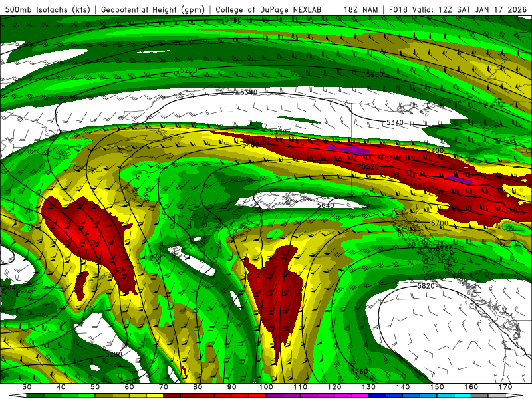The image size is (532, 399).
Task: Select the 5700 height contour label
Action: pyautogui.click(x=440, y=223)
